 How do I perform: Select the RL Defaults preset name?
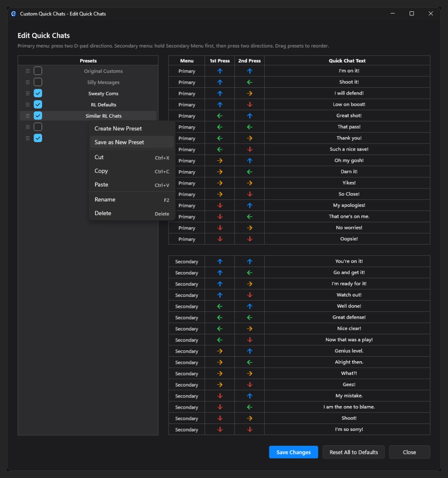(x=103, y=105)
